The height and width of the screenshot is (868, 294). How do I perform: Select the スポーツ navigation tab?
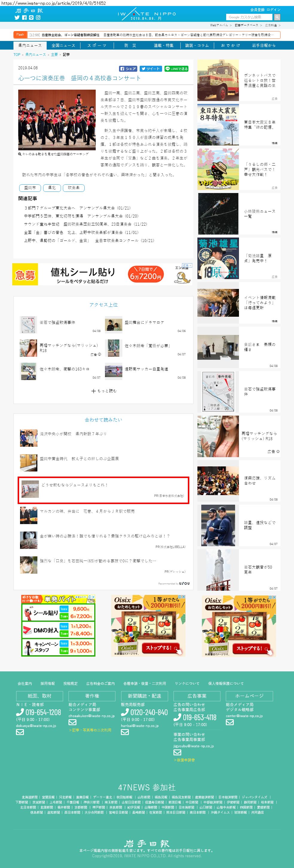click(x=97, y=45)
